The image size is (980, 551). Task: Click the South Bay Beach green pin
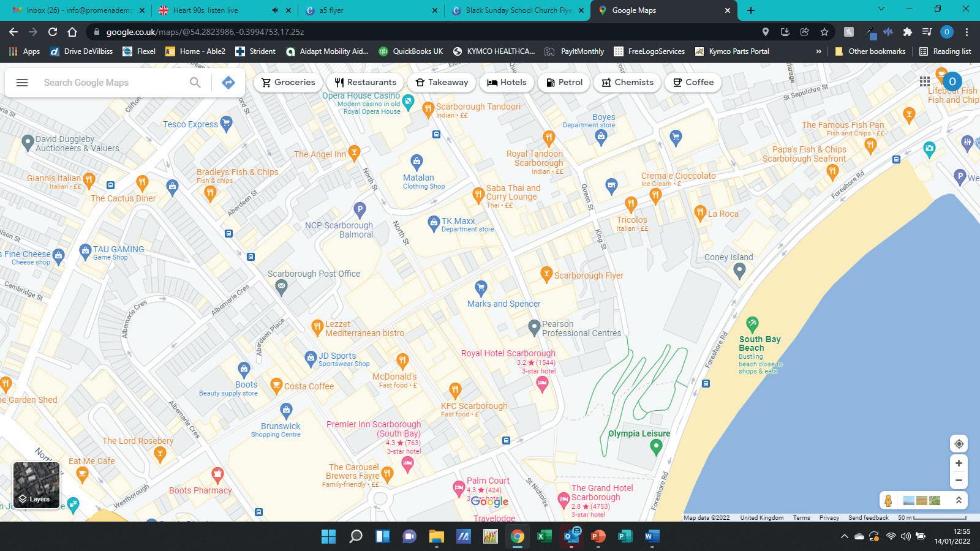point(752,324)
